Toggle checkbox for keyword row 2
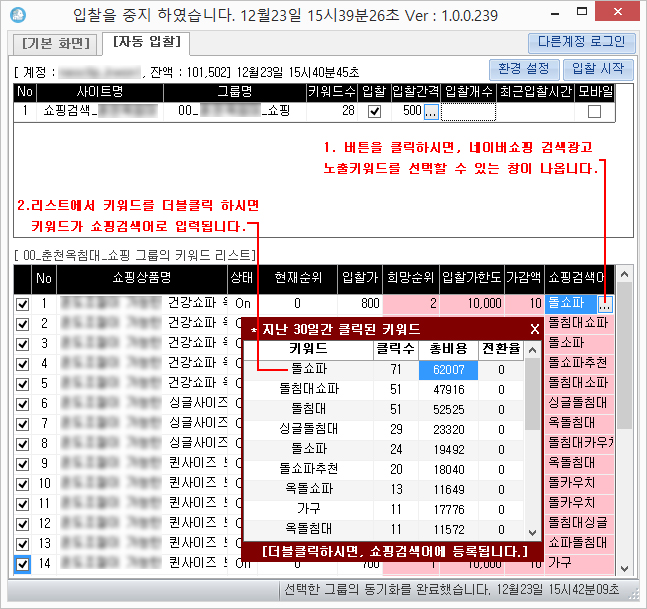 (22, 324)
